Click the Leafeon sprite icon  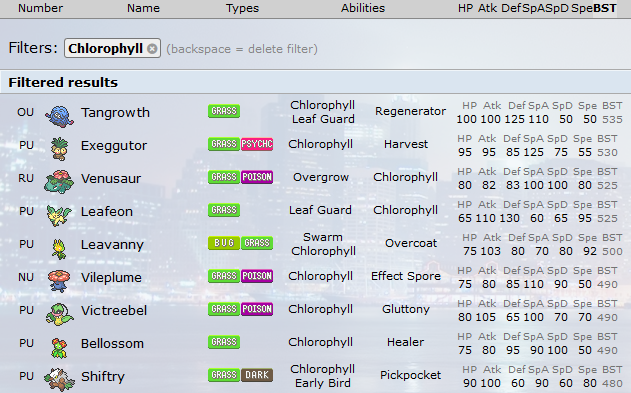(x=59, y=215)
